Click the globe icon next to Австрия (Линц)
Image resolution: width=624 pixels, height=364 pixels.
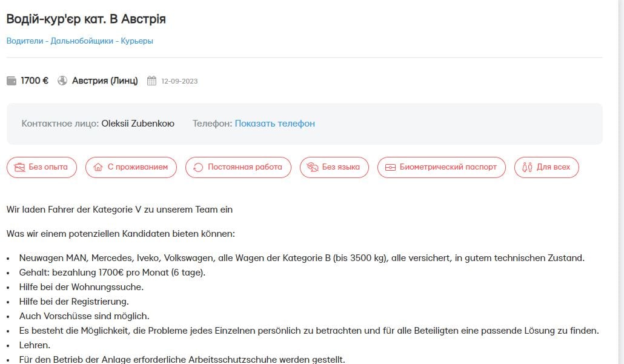[x=62, y=81]
